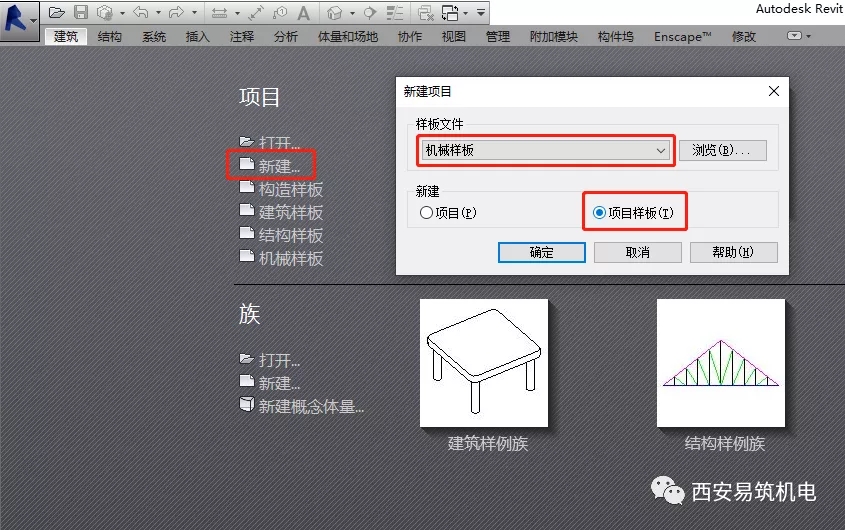Click the Undo arrow icon
845x530 pixels.
(x=141, y=12)
